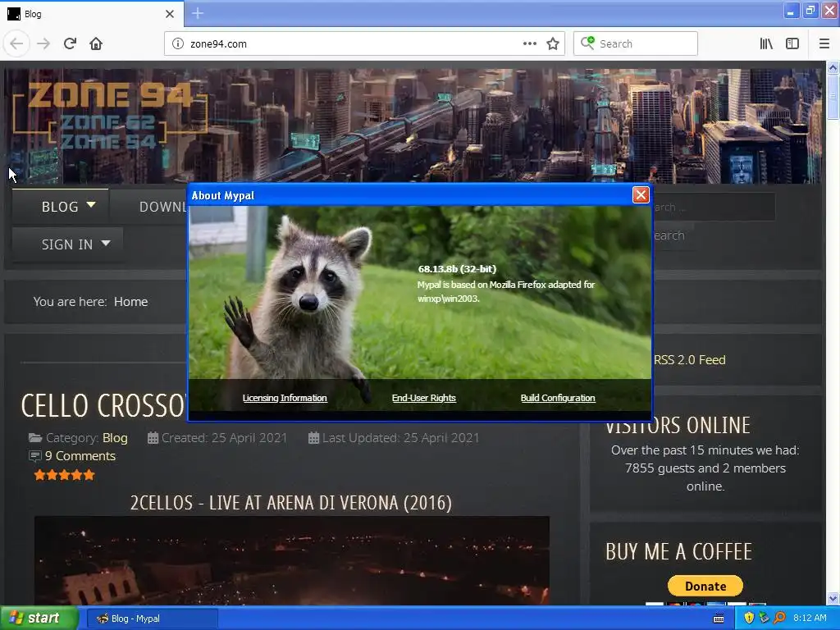
Task: Open the DOWNLOADS navigation menu item
Action: pos(162,206)
